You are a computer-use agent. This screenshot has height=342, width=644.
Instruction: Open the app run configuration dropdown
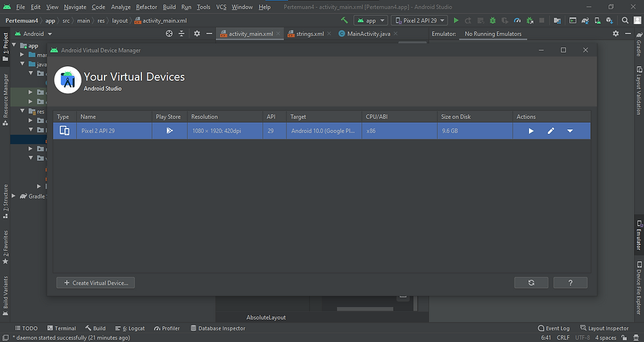point(371,20)
